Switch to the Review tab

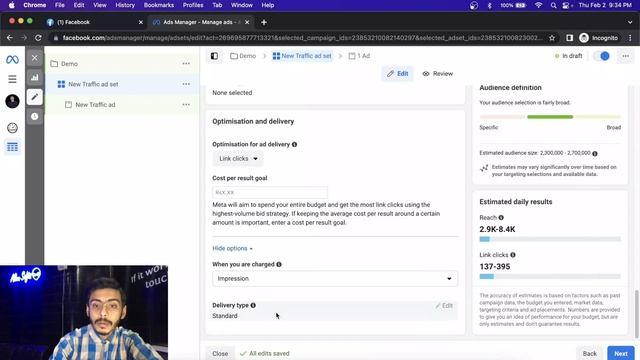(x=438, y=74)
